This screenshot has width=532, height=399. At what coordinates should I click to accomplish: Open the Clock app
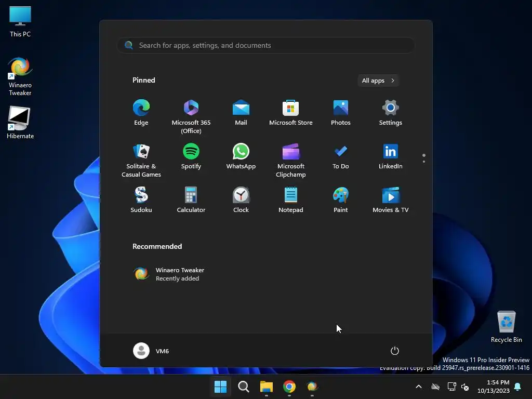(241, 200)
